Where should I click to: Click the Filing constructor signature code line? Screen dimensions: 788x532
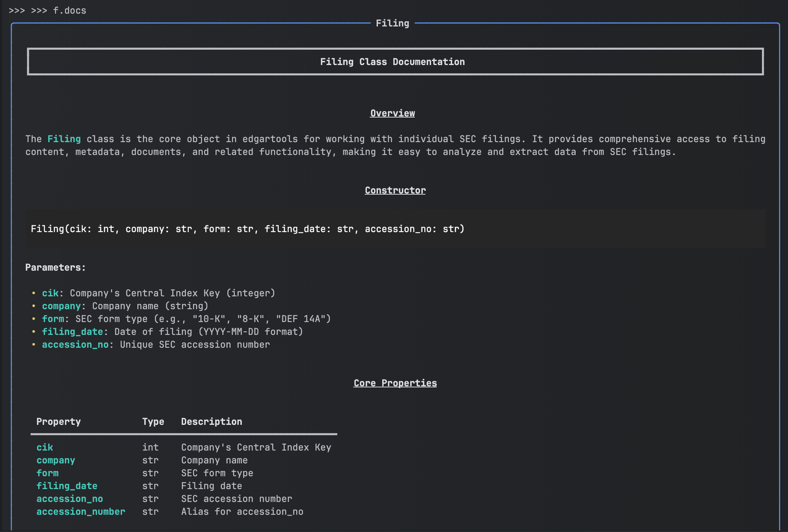coord(248,229)
